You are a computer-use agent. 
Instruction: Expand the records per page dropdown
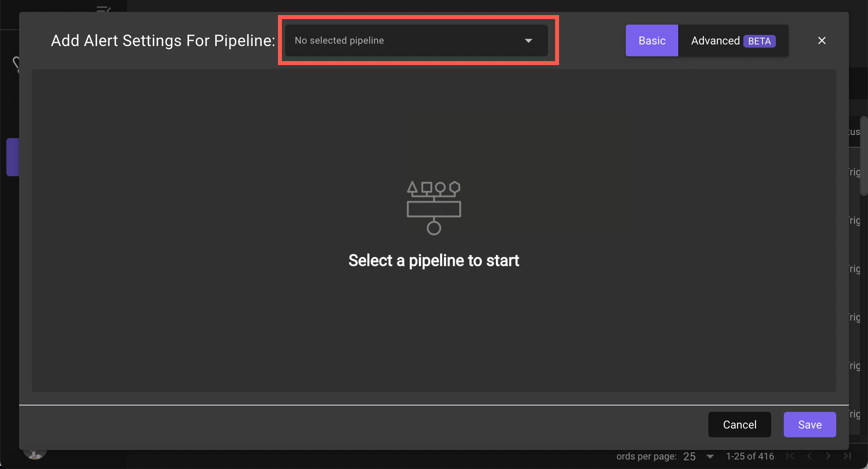point(710,456)
